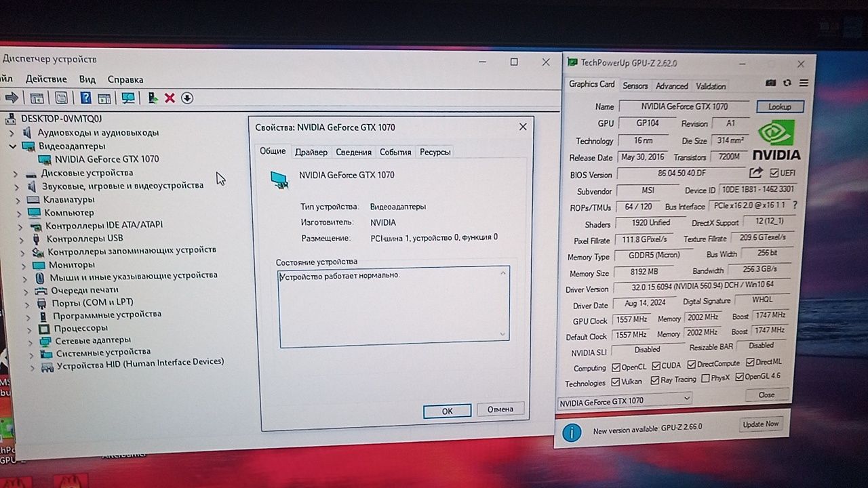
Task: Toggle the Ray Tracing checkbox
Action: 655,380
